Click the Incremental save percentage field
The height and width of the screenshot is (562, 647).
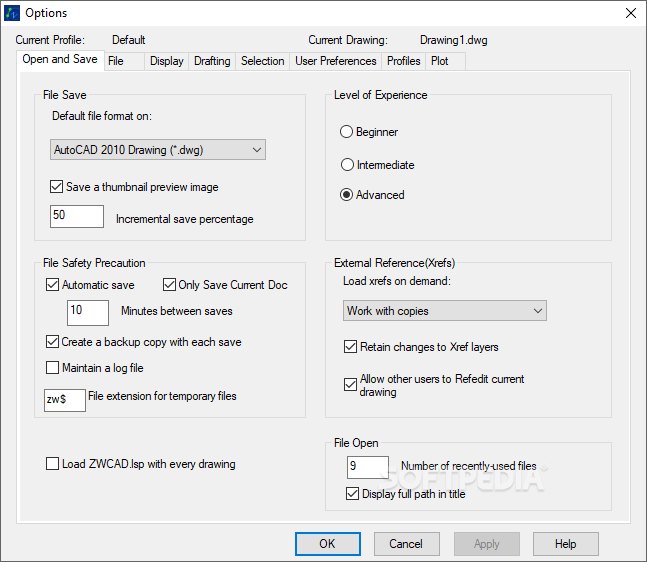tap(77, 216)
